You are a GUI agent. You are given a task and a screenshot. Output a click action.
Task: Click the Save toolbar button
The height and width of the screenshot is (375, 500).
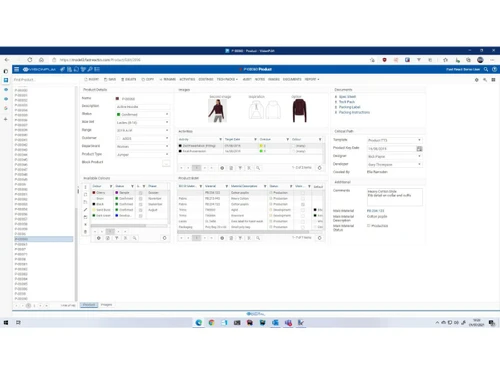tap(110, 79)
